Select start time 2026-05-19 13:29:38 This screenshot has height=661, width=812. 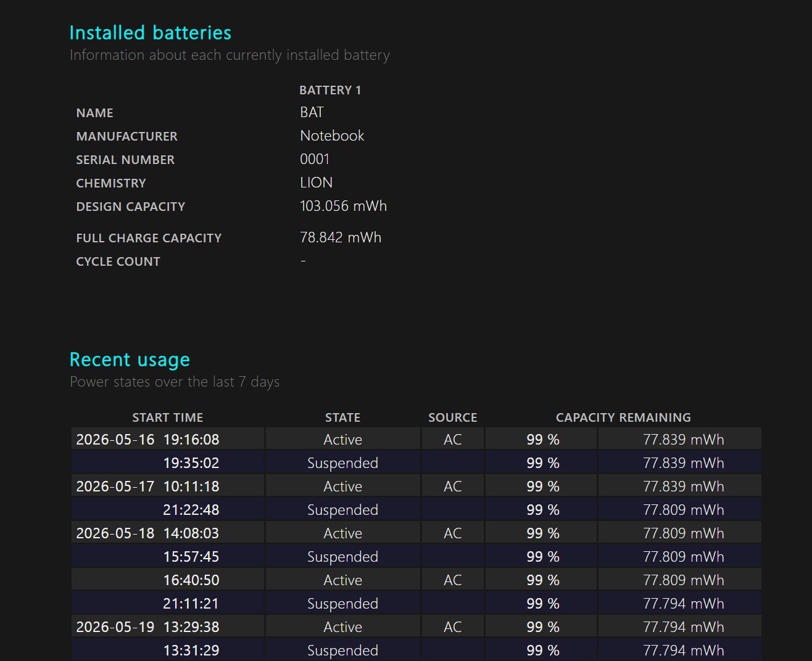[168, 626]
